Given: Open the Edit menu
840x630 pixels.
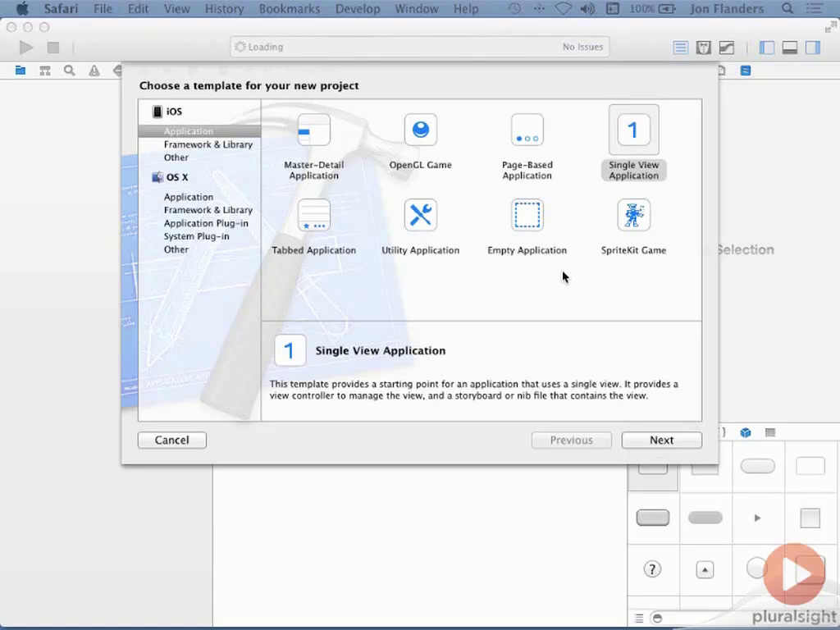Looking at the screenshot, I should [138, 8].
